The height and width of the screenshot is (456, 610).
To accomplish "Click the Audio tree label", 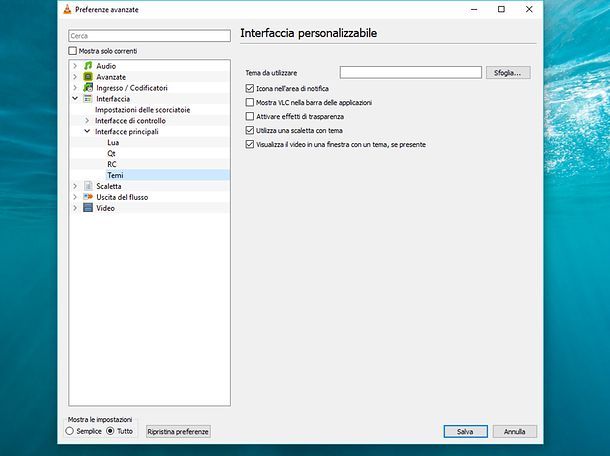I will click(x=106, y=66).
